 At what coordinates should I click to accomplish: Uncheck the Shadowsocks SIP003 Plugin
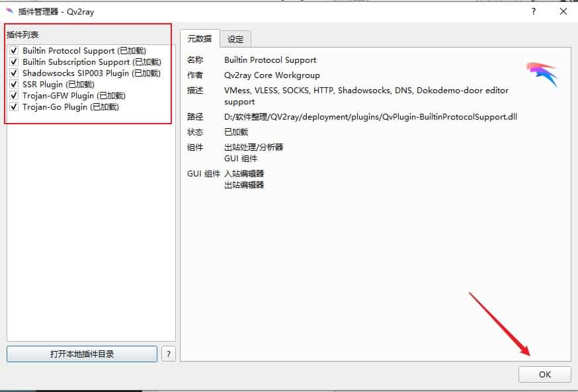[15, 73]
